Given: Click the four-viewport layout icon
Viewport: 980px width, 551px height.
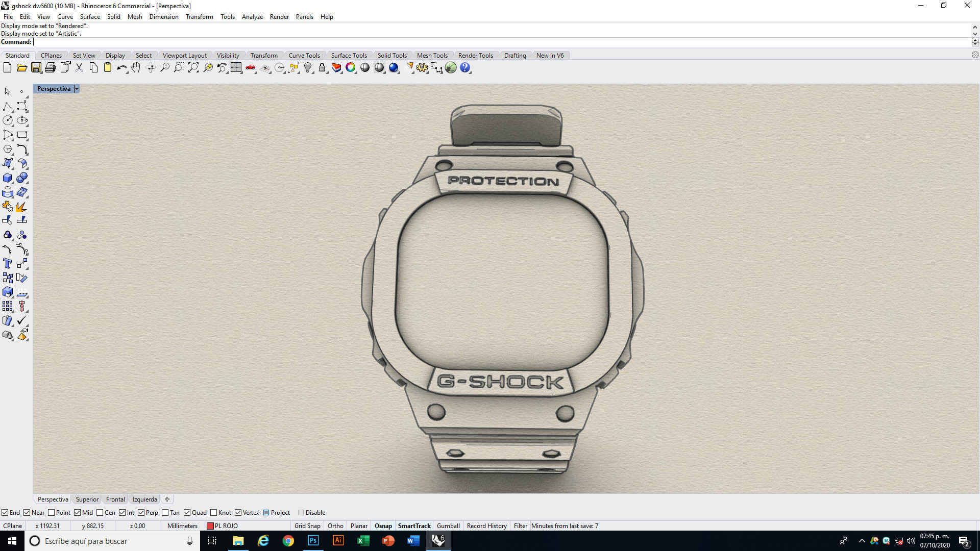Looking at the screenshot, I should pos(236,67).
